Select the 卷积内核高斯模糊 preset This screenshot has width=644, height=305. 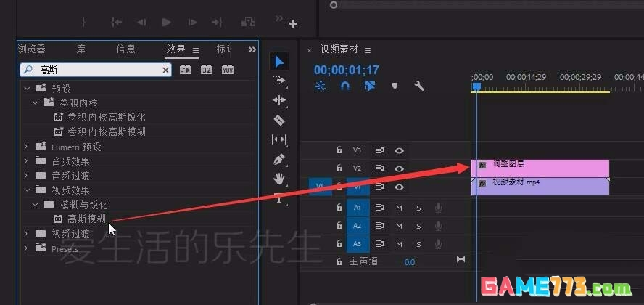[x=107, y=131]
